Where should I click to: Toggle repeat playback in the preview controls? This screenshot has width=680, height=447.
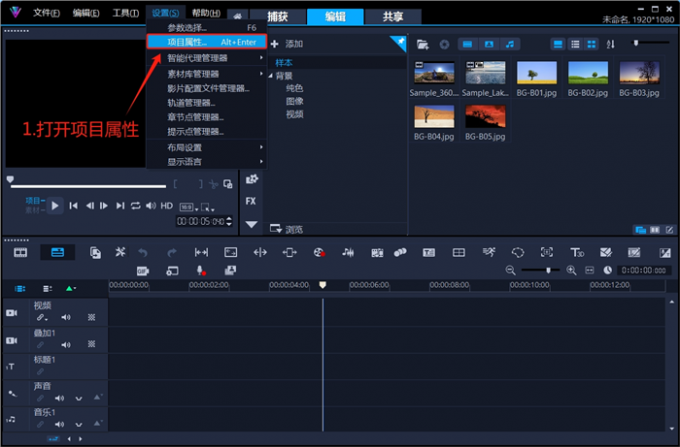(135, 206)
